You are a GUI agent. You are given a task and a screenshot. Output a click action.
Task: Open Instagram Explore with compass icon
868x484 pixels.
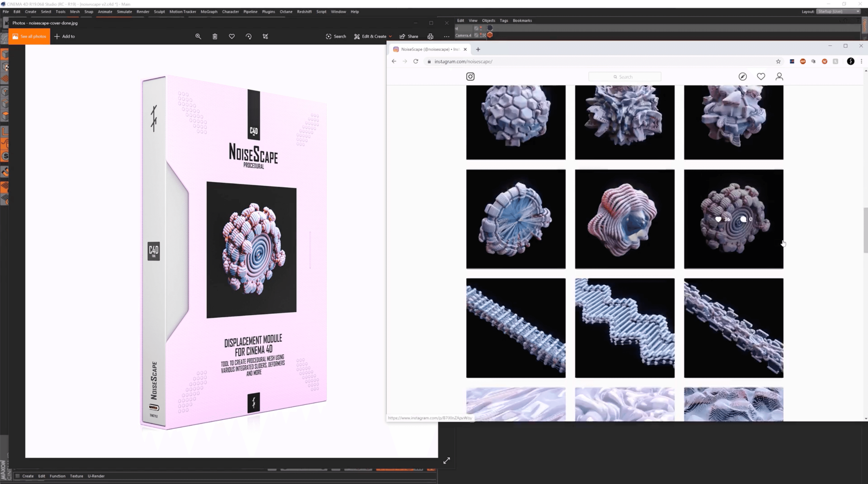pyautogui.click(x=743, y=77)
